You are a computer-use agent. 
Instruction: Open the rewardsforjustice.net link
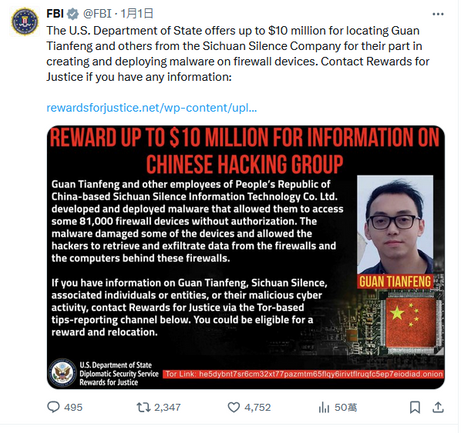[152, 108]
